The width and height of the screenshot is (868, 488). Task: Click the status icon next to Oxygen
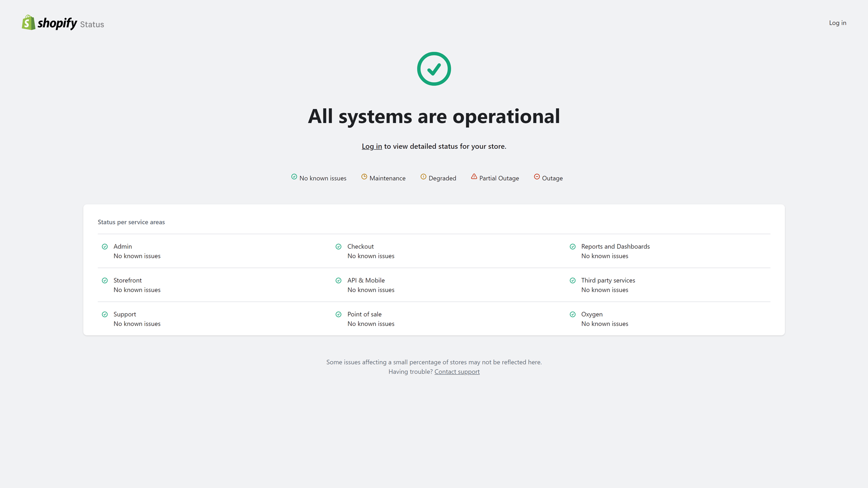(x=572, y=314)
